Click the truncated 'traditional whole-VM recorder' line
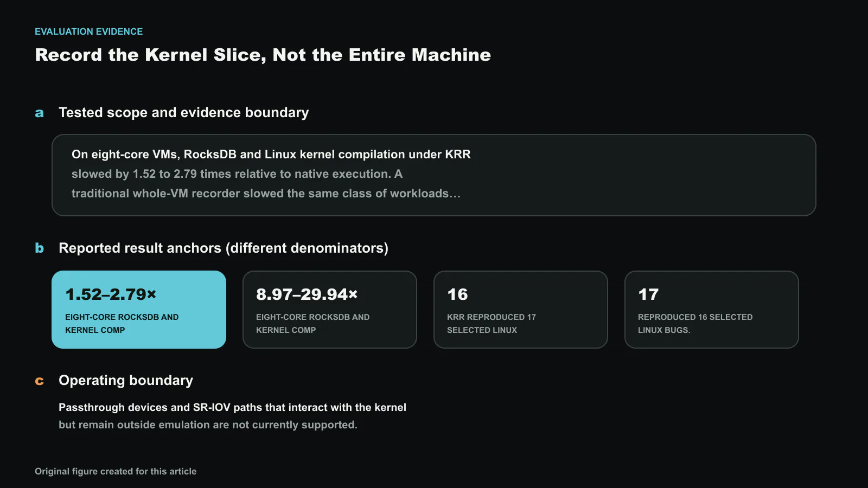Image resolution: width=868 pixels, height=488 pixels. 266,194
